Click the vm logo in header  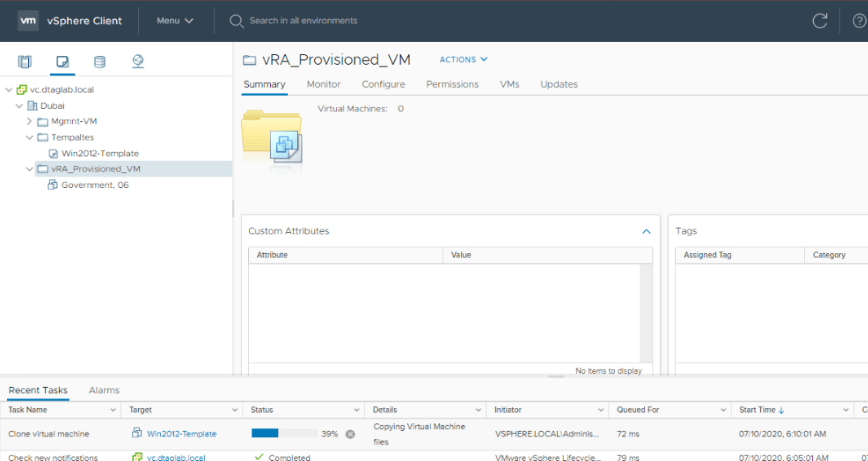[x=28, y=20]
